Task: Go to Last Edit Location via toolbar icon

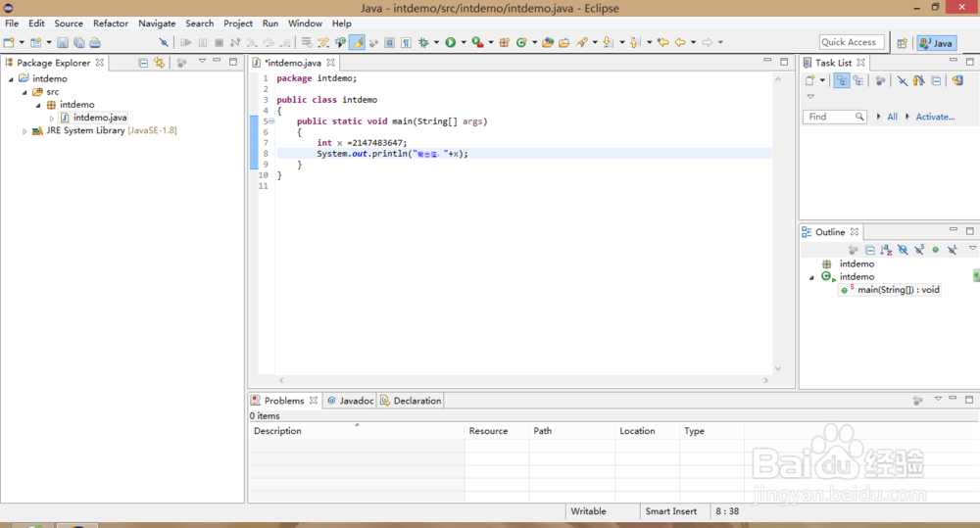Action: click(663, 42)
